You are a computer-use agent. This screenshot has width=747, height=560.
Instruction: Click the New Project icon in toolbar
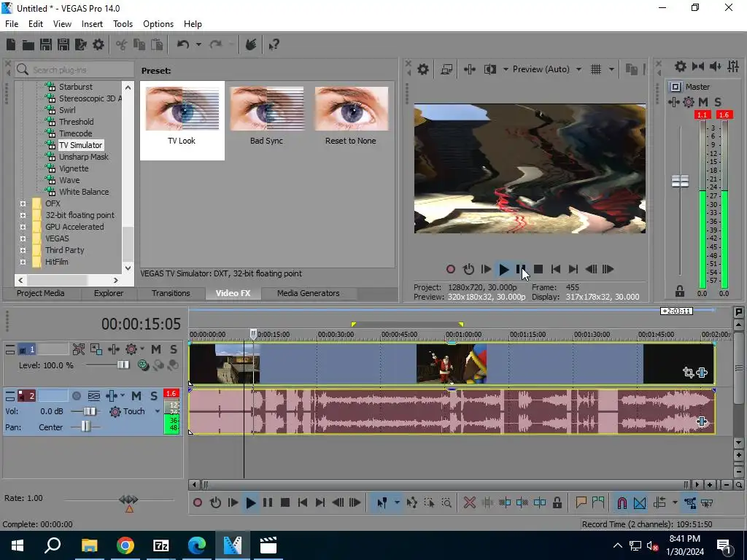(11, 44)
